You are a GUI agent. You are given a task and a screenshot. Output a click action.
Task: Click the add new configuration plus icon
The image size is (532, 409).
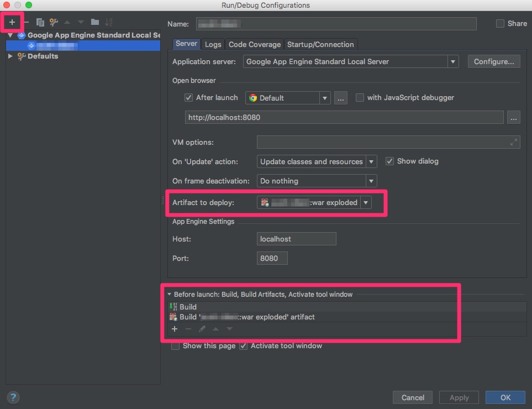[x=12, y=22]
